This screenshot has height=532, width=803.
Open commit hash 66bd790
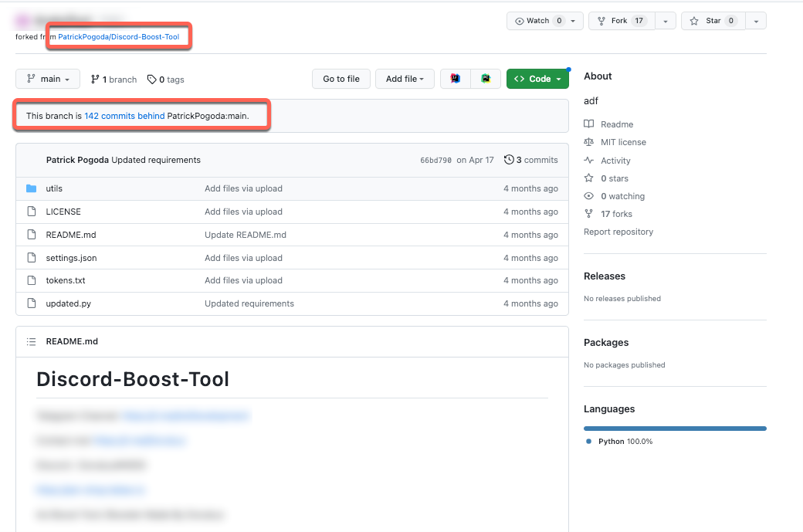(x=435, y=161)
